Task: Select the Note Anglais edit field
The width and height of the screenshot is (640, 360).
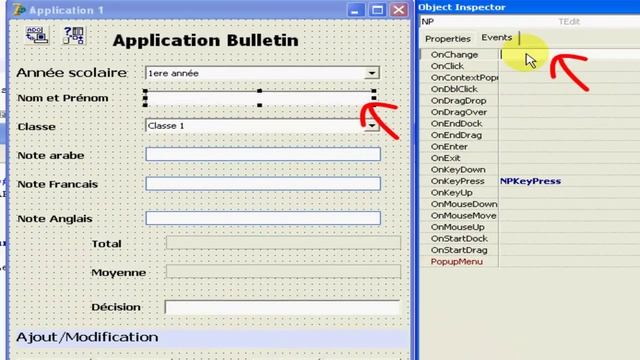Action: [x=263, y=218]
